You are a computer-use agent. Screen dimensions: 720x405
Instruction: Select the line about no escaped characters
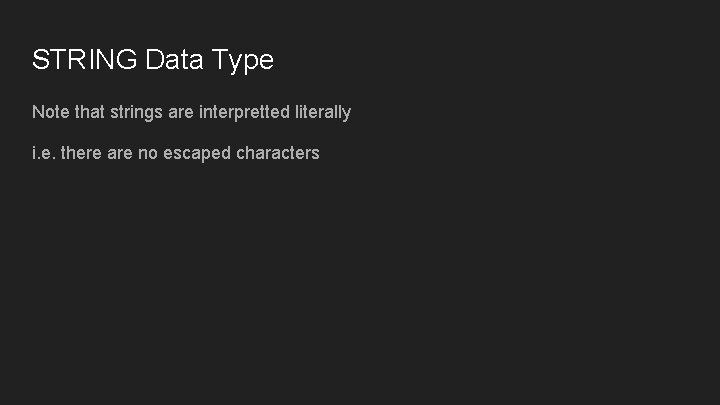click(175, 153)
